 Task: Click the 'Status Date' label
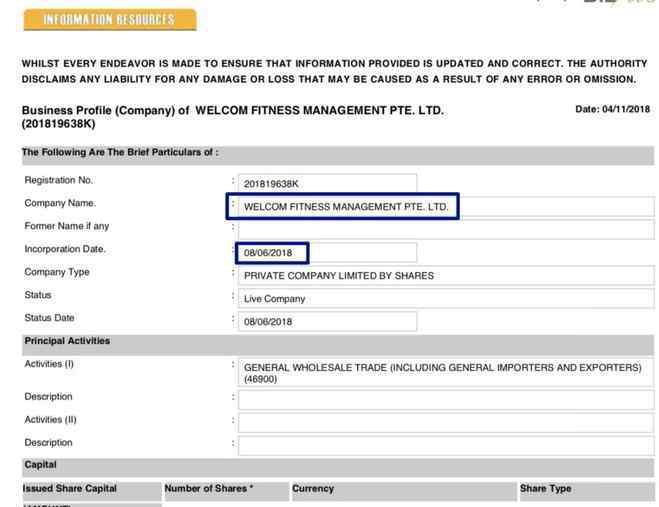click(49, 318)
